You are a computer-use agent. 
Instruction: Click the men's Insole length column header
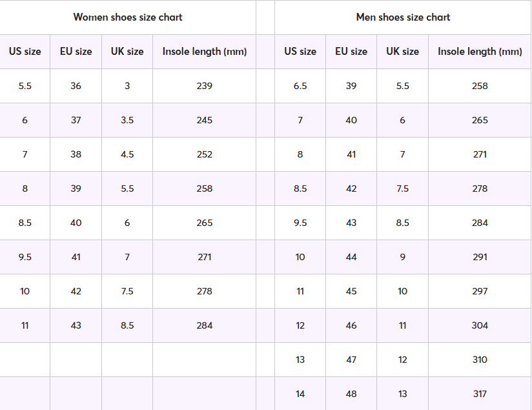pos(480,52)
